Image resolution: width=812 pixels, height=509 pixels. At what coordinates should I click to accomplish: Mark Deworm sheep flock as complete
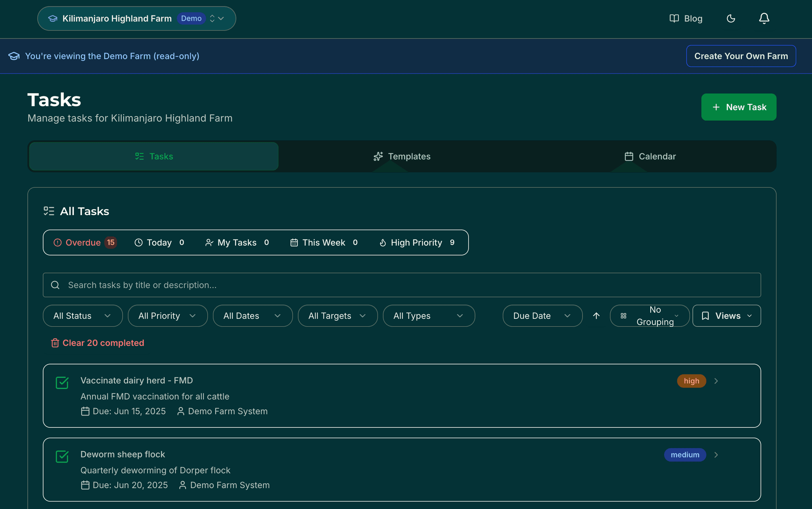click(x=62, y=457)
